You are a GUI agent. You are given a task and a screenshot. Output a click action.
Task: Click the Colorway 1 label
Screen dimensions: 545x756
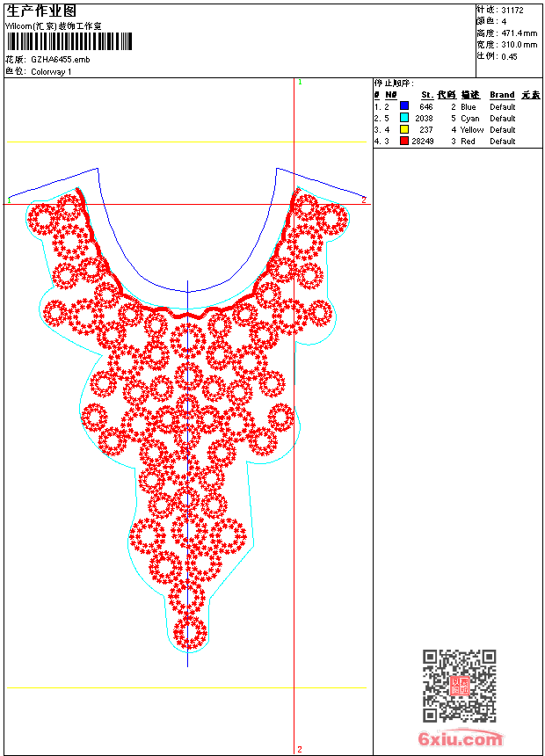(51, 72)
